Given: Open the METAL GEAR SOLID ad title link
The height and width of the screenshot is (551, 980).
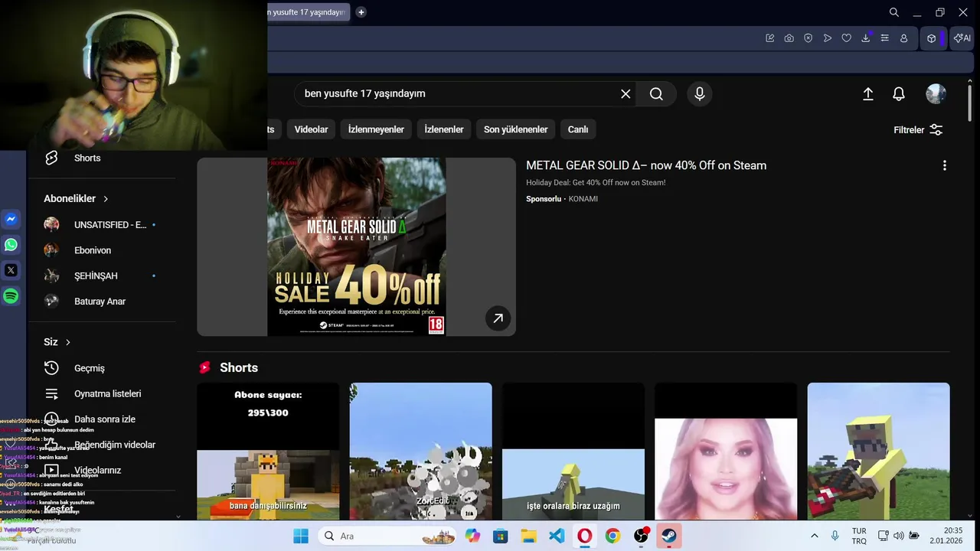Looking at the screenshot, I should 646,165.
